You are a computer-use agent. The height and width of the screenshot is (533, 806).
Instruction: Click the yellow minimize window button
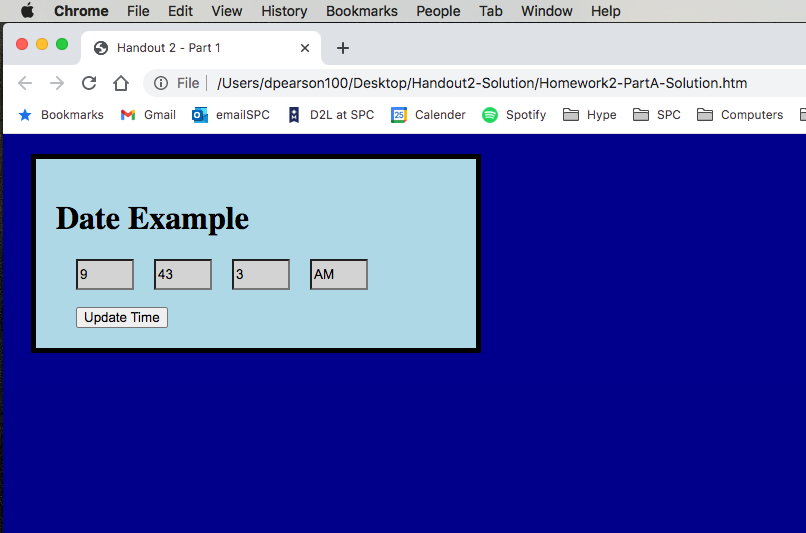coord(42,44)
